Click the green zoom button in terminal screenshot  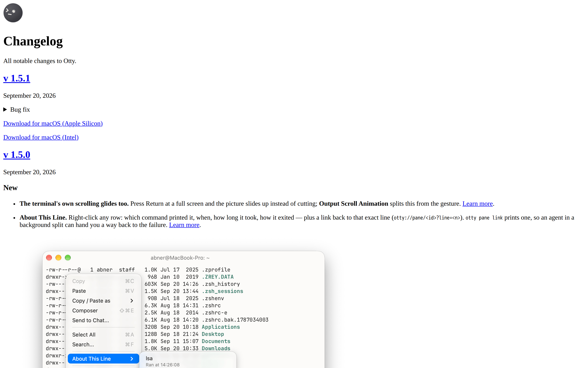(x=68, y=258)
